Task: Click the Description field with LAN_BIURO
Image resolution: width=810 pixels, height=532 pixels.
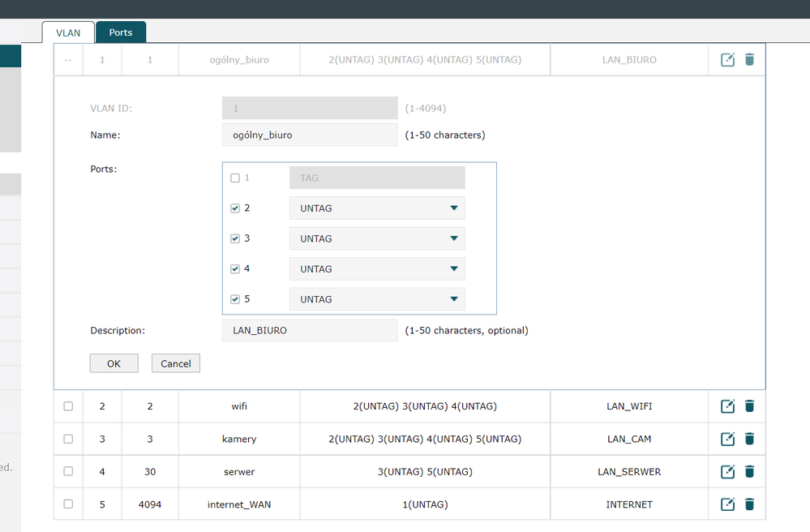Action: coord(310,330)
